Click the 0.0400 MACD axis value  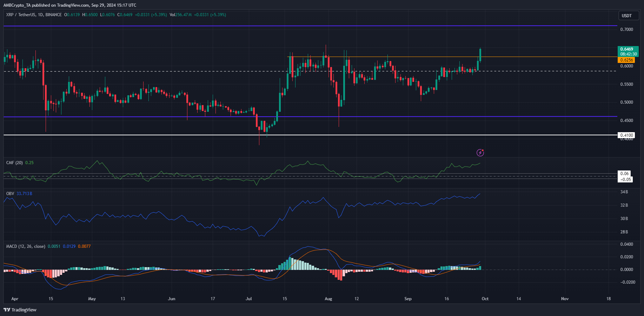coord(627,244)
